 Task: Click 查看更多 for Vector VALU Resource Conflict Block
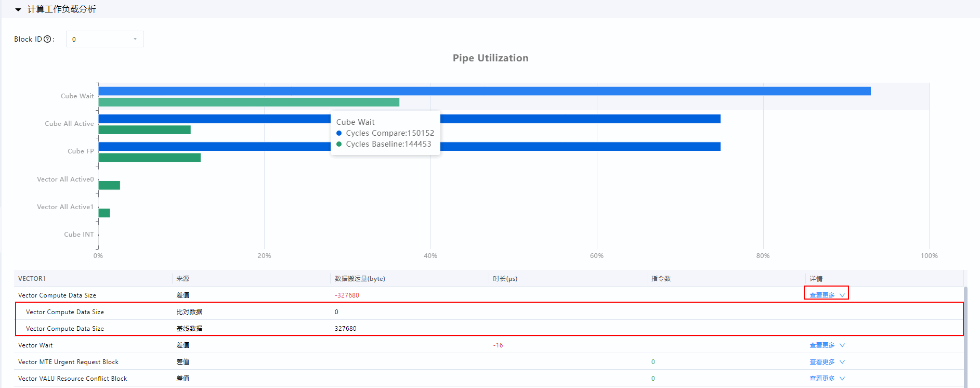click(822, 379)
